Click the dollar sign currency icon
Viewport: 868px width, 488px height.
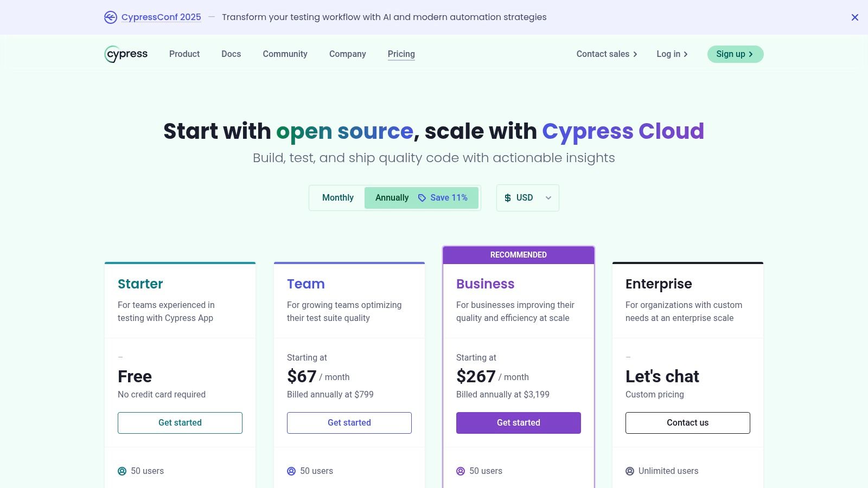pyautogui.click(x=508, y=198)
